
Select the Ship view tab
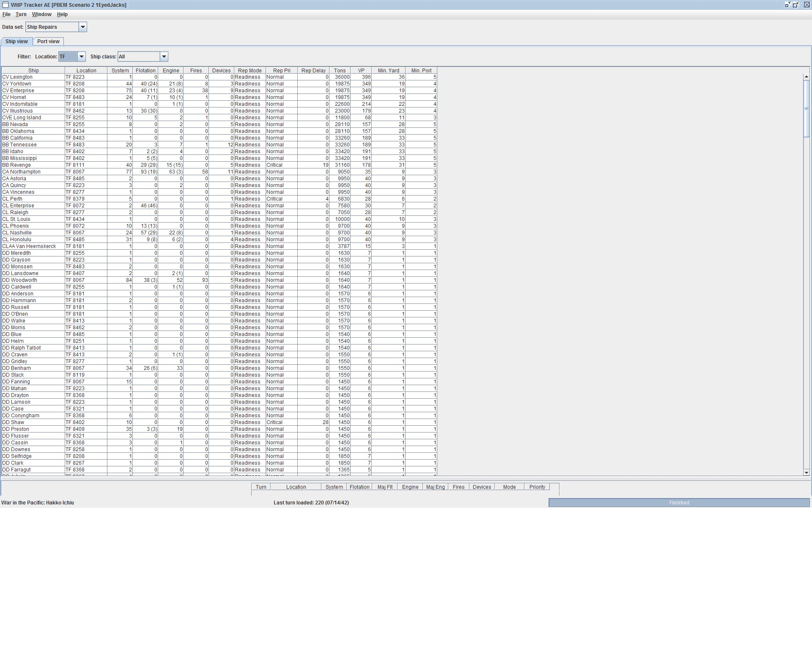coord(16,41)
